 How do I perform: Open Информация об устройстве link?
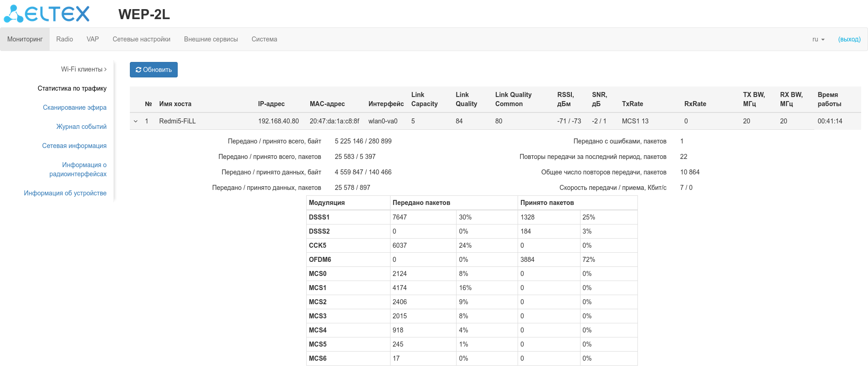(x=65, y=193)
